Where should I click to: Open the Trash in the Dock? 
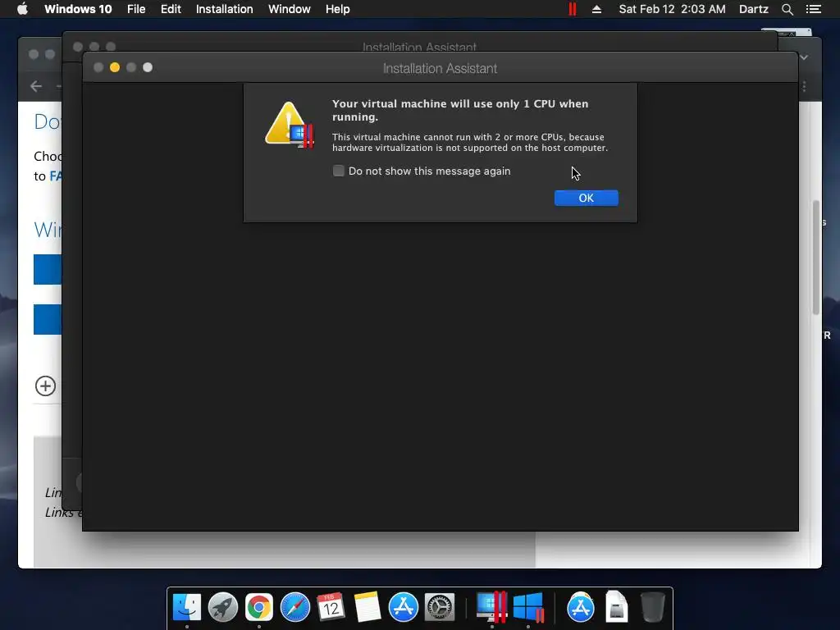pos(652,607)
